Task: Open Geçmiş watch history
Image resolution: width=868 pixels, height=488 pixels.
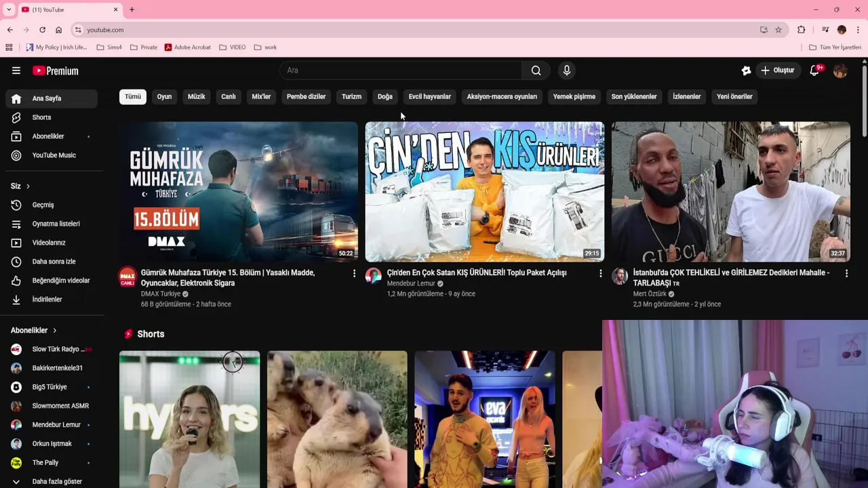Action: (x=52, y=205)
